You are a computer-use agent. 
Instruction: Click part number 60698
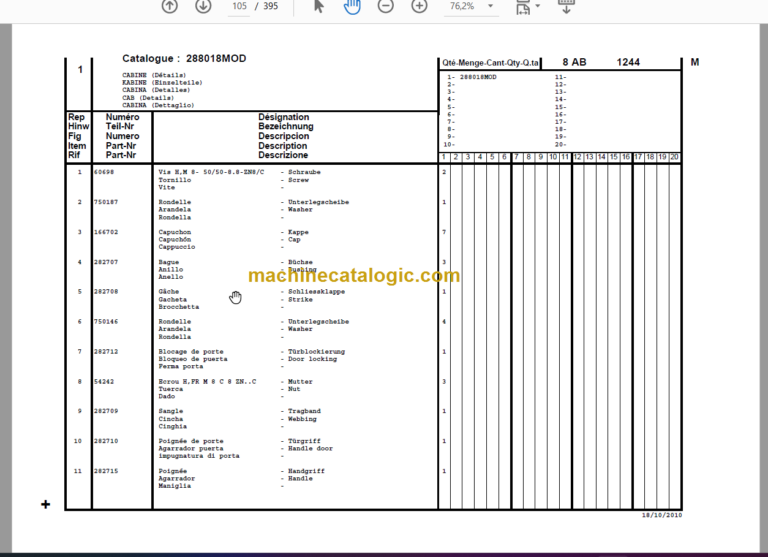[104, 172]
